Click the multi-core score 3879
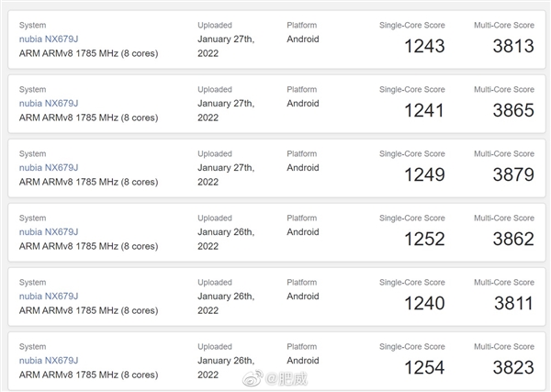This screenshot has height=392, width=551. [513, 175]
